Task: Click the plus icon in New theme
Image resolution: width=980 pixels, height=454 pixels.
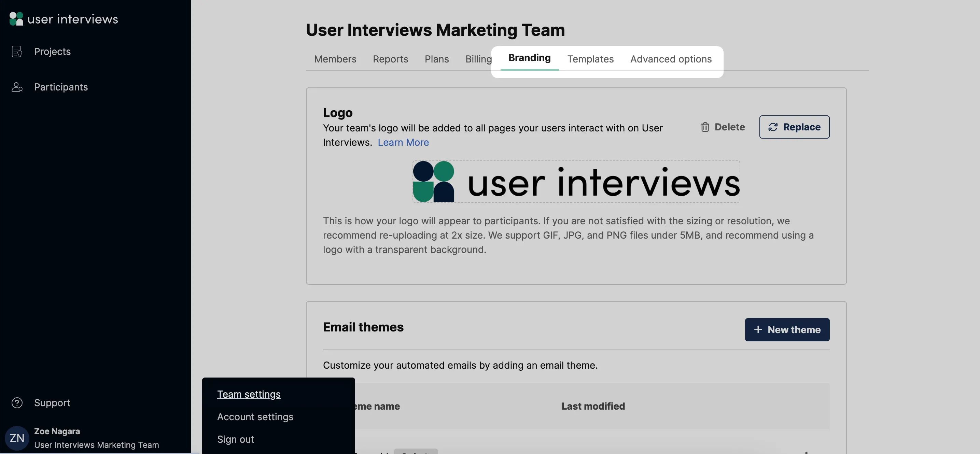Action: pos(758,330)
